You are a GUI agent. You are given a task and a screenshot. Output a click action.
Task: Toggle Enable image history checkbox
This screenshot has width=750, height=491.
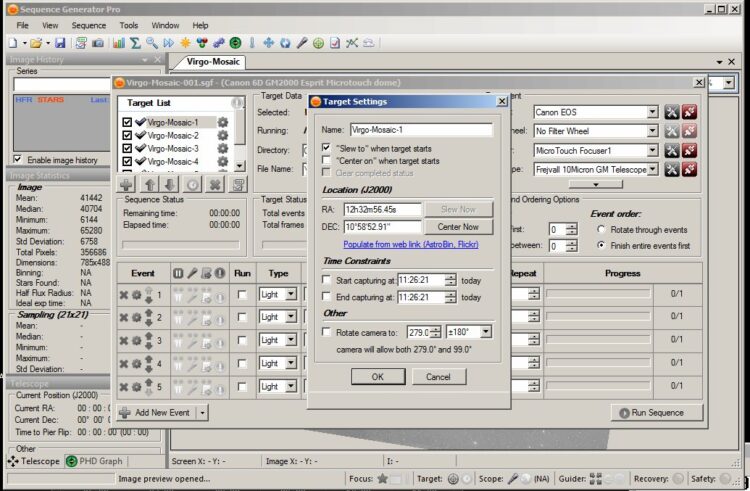[x=18, y=159]
